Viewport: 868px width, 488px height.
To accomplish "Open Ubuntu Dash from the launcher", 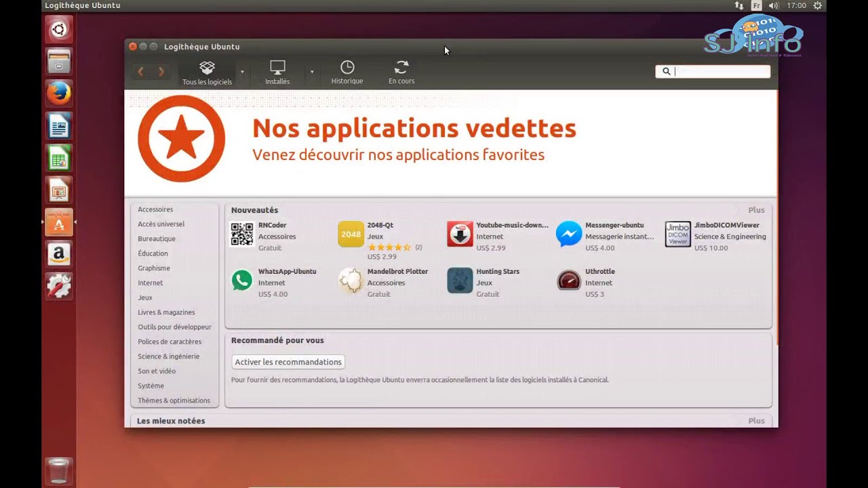I will tap(59, 30).
